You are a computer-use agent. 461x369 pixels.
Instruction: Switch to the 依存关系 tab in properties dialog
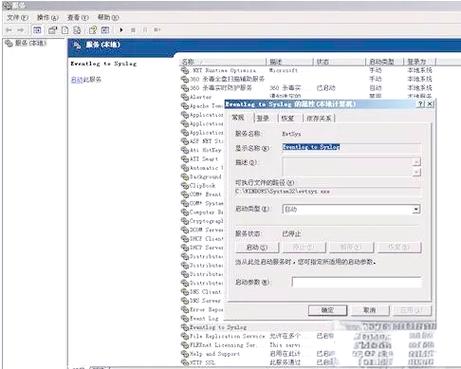coord(319,118)
